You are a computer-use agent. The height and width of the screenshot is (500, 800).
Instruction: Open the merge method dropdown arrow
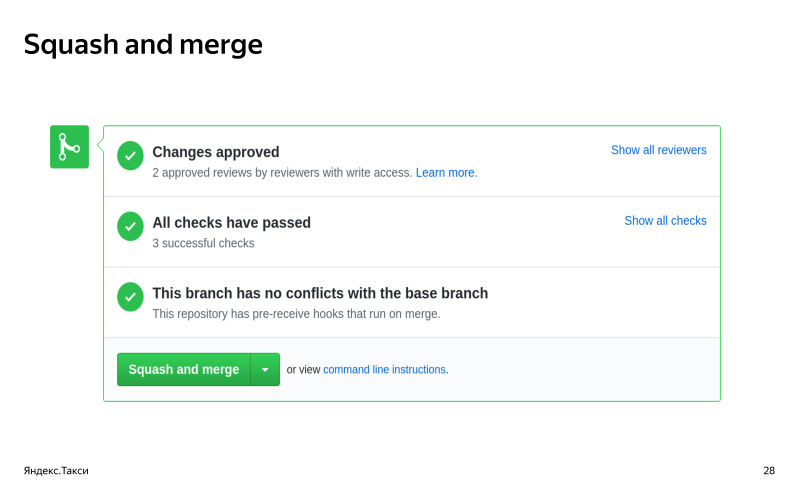click(265, 369)
